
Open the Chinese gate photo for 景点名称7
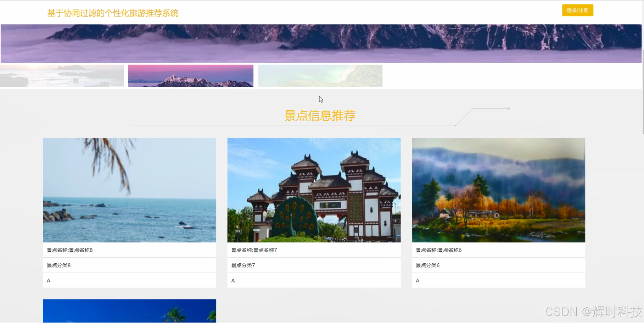click(314, 190)
